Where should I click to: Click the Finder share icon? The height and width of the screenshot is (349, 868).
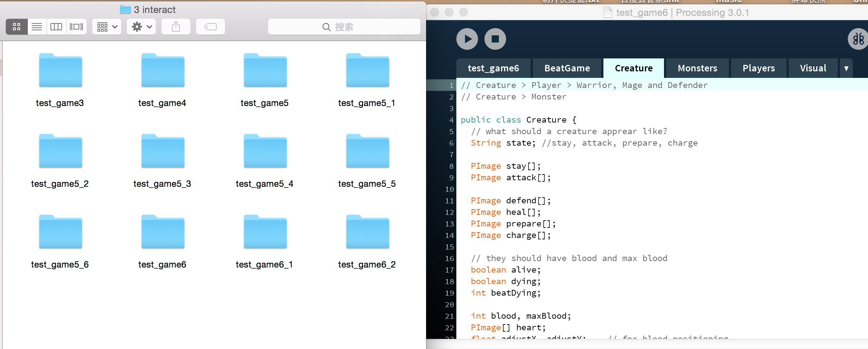point(176,27)
